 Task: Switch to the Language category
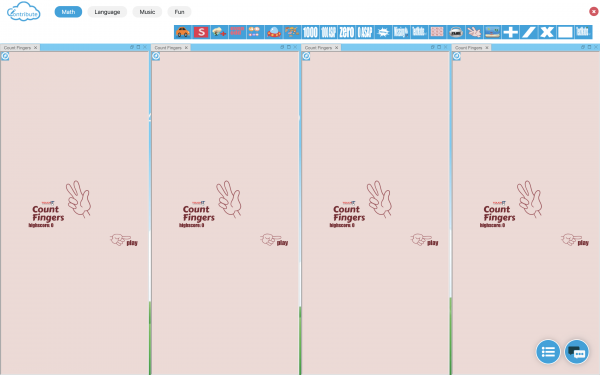[x=107, y=12]
